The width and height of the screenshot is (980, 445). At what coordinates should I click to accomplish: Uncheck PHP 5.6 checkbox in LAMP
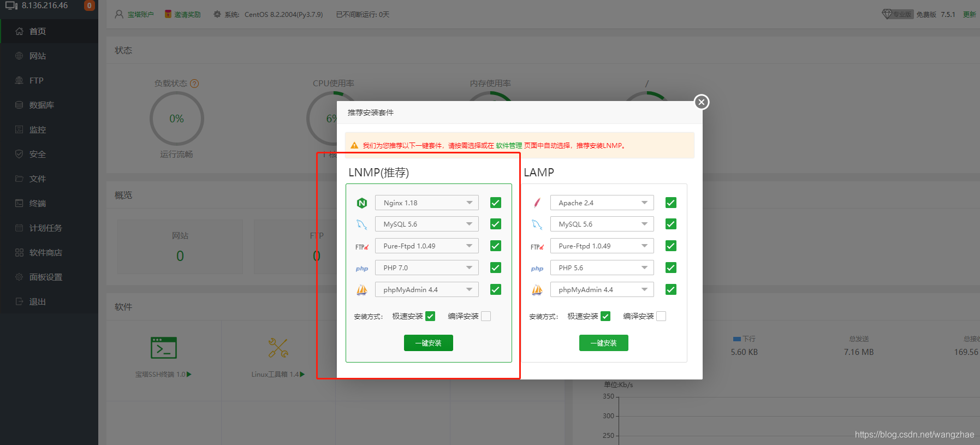point(671,268)
